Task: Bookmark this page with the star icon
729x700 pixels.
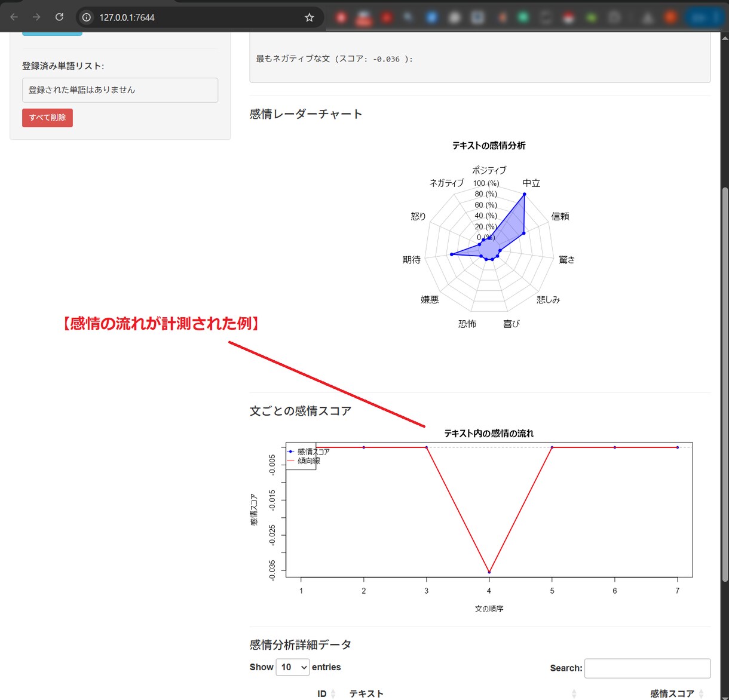Action: click(x=309, y=17)
